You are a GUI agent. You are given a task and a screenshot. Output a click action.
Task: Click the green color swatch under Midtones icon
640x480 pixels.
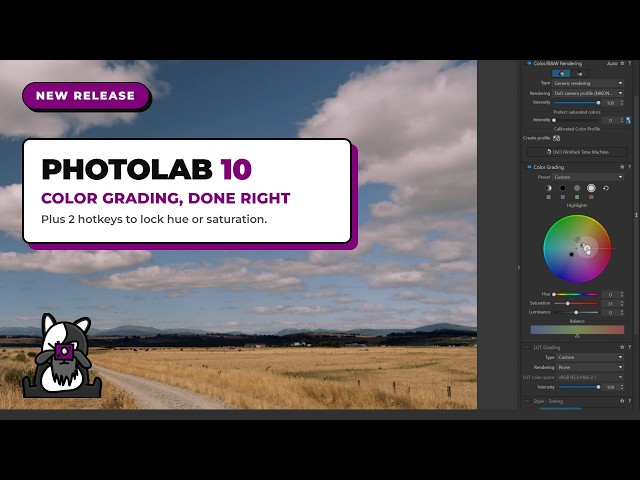point(577,197)
